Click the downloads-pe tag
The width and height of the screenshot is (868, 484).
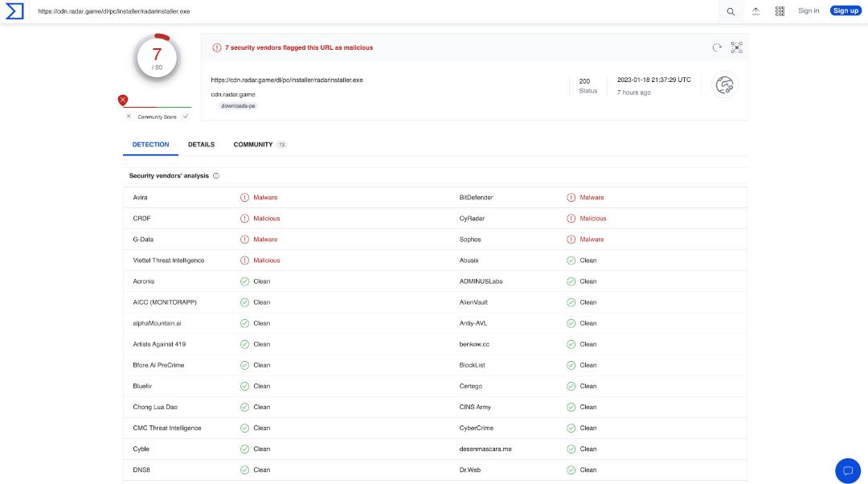[x=238, y=106]
